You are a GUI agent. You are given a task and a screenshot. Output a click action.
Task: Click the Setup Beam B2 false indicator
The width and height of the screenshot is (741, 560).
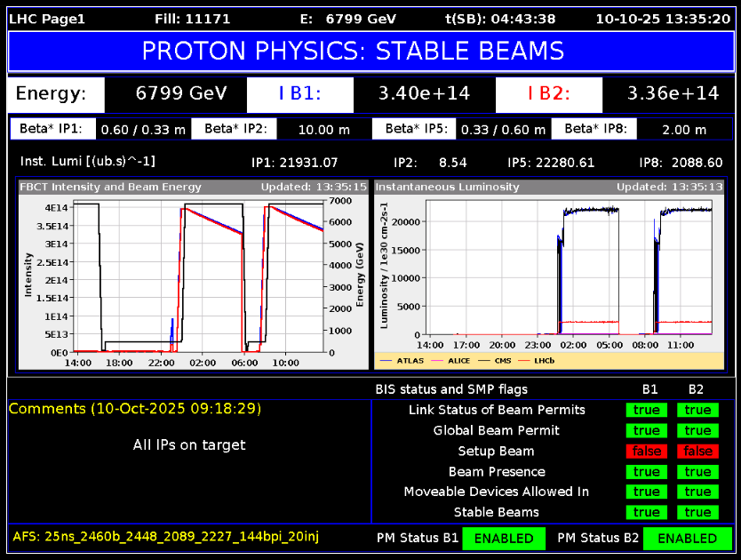coord(697,451)
